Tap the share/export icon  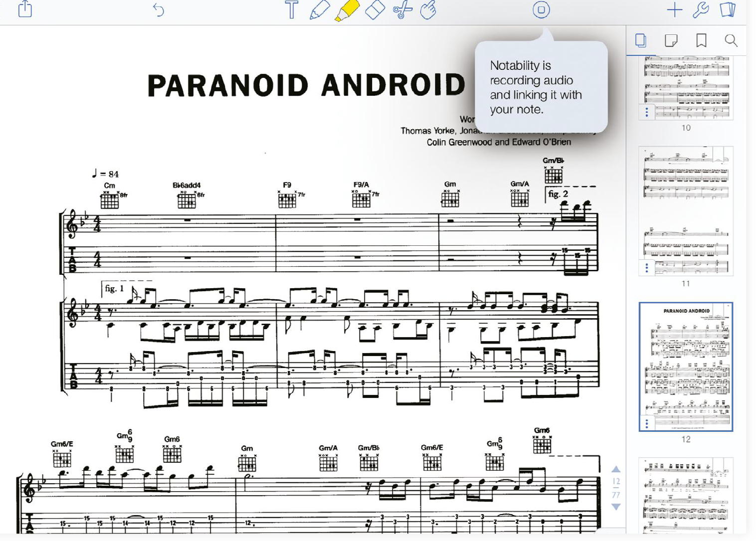(25, 8)
